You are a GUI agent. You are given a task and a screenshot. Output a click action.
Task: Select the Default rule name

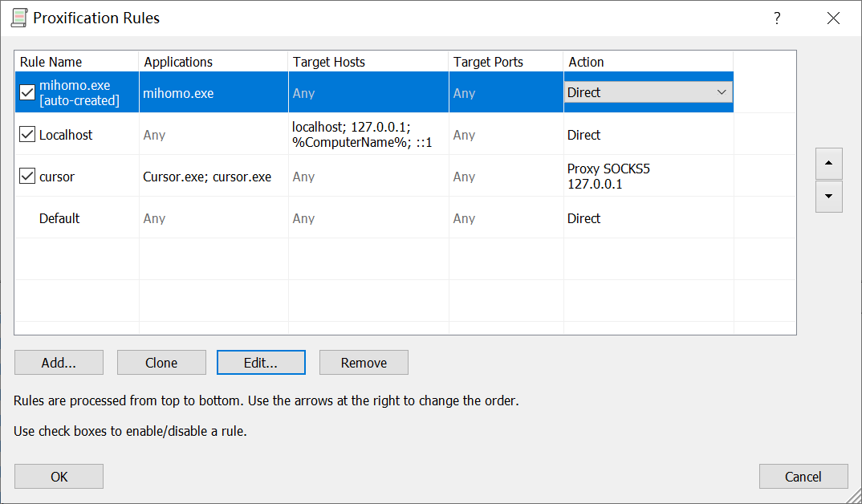[59, 218]
